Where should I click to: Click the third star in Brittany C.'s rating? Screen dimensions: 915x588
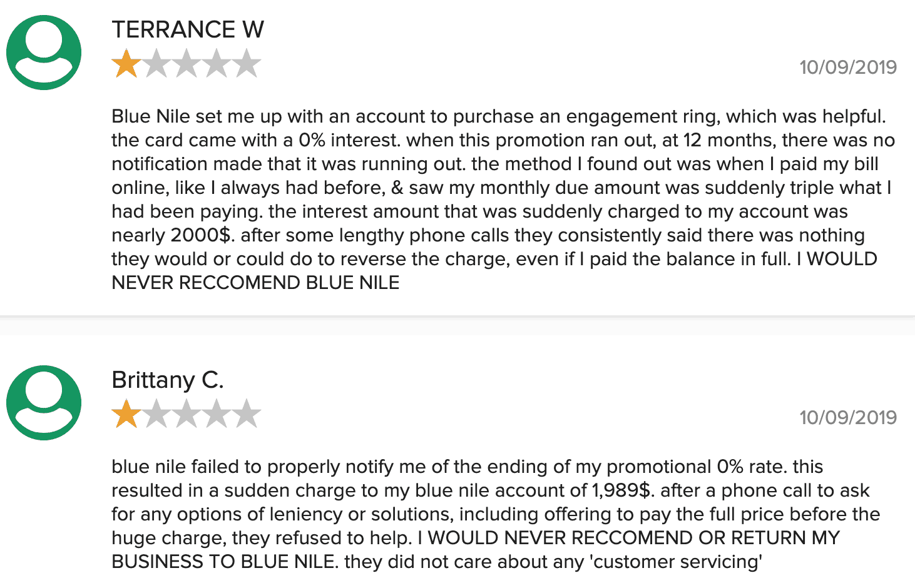tap(187, 414)
